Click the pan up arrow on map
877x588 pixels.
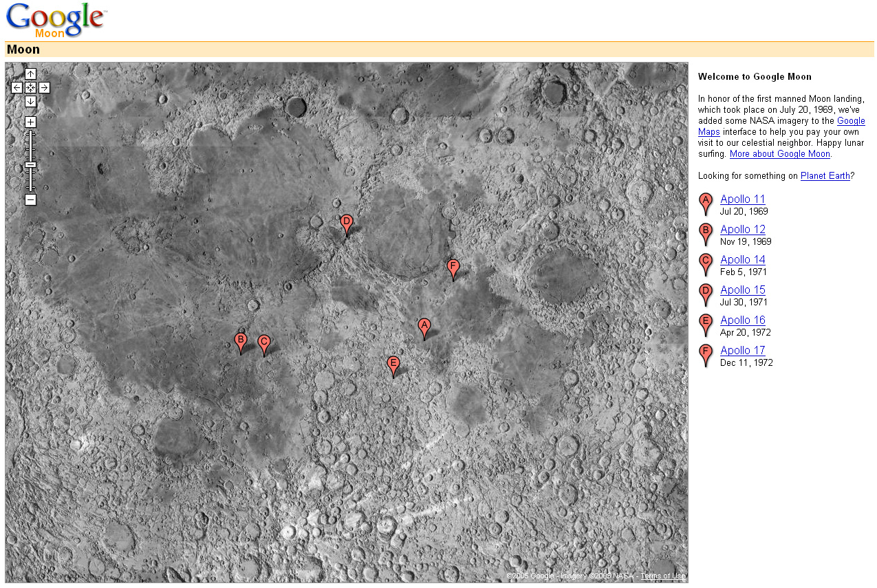pos(30,74)
